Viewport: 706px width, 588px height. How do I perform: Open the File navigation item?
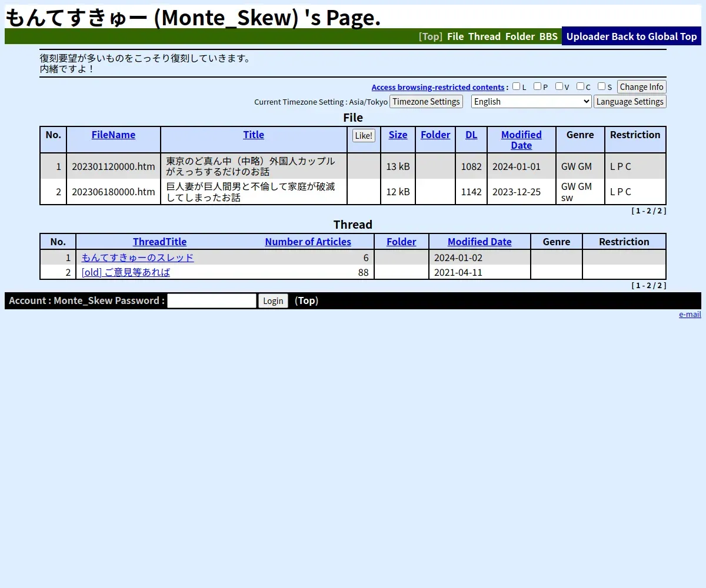[x=455, y=36]
